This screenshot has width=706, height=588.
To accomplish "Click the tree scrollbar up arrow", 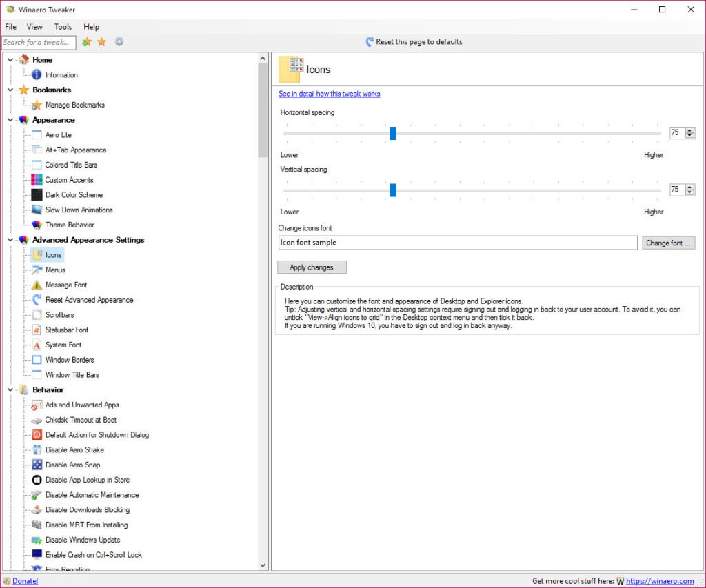I will click(263, 58).
